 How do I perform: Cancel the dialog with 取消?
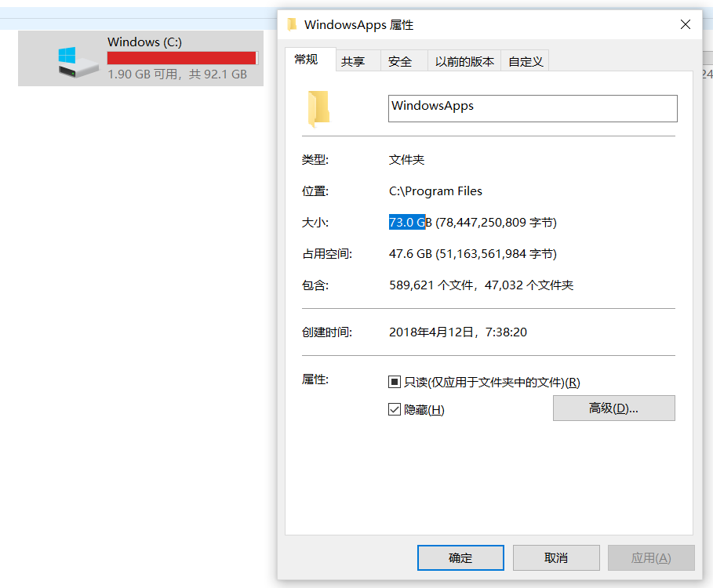[556, 557]
